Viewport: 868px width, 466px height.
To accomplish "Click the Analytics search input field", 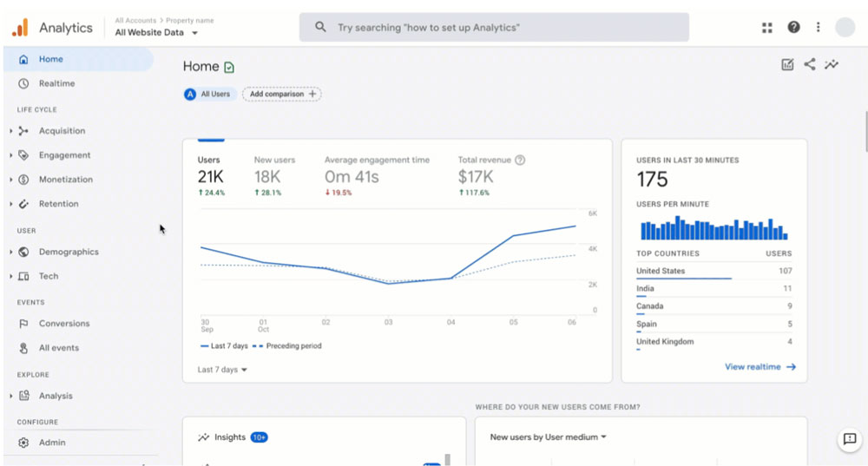I will coord(494,27).
